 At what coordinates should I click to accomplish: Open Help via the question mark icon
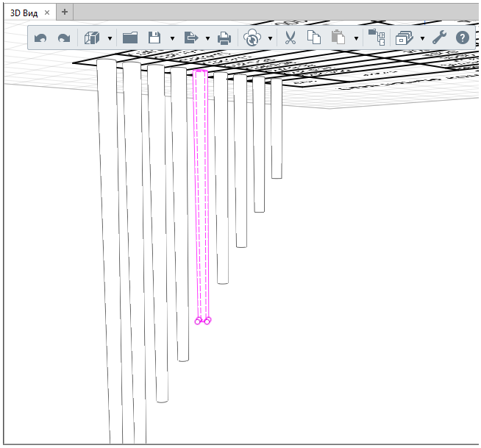point(463,38)
